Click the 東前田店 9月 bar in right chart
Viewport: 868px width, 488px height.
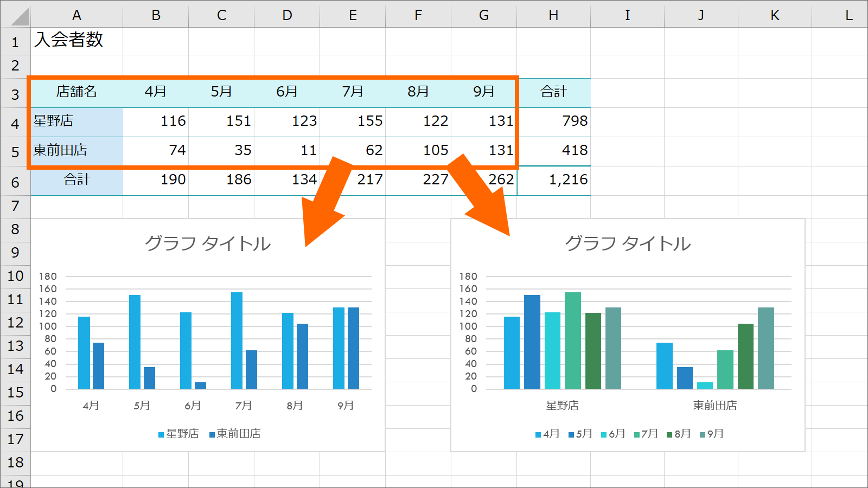(766, 348)
